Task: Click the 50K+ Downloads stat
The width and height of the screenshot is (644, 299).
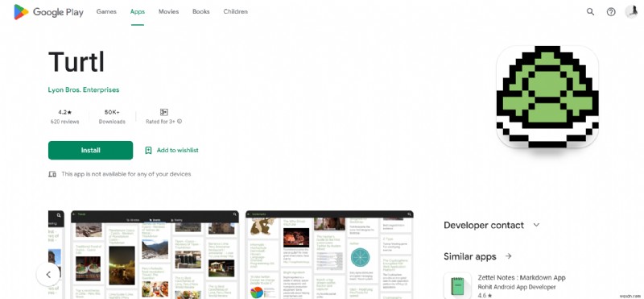Action: [112, 116]
